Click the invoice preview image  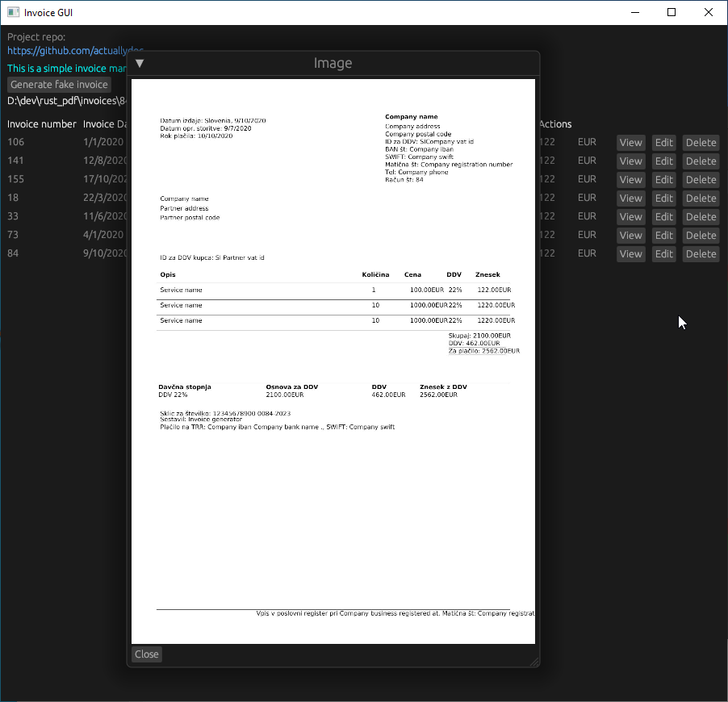(333, 361)
